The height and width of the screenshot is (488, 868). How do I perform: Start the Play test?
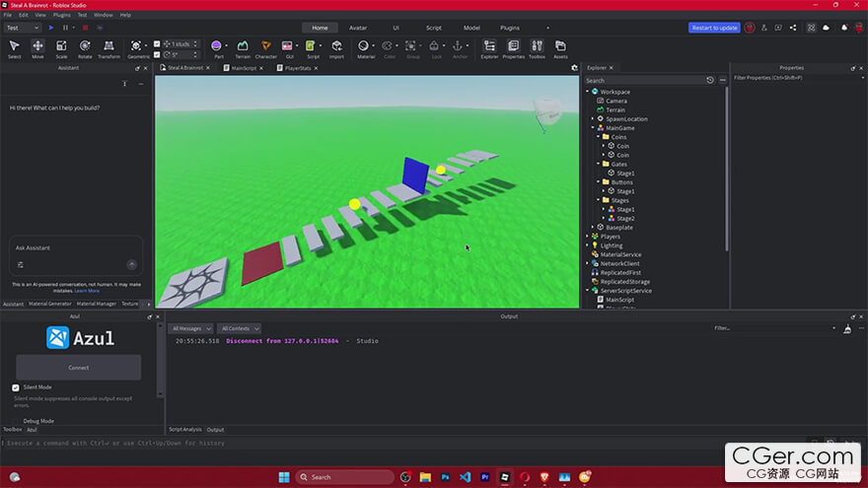click(x=51, y=28)
